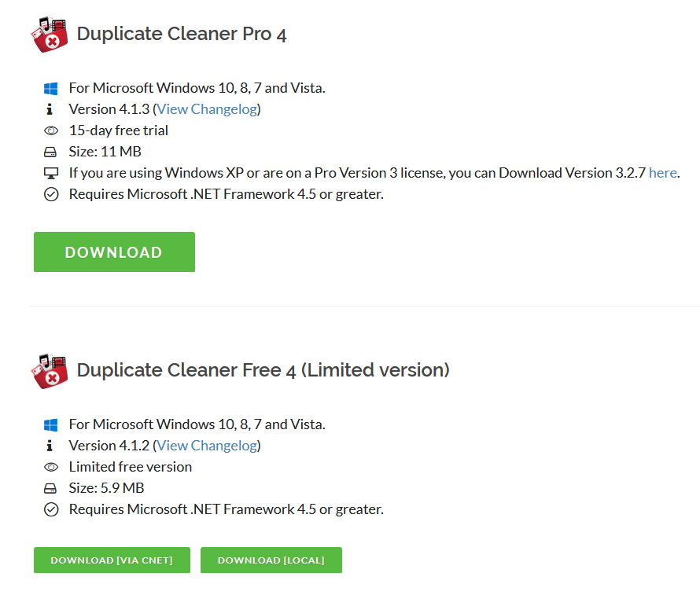
Task: Select the Download [Local] button
Action: [271, 560]
